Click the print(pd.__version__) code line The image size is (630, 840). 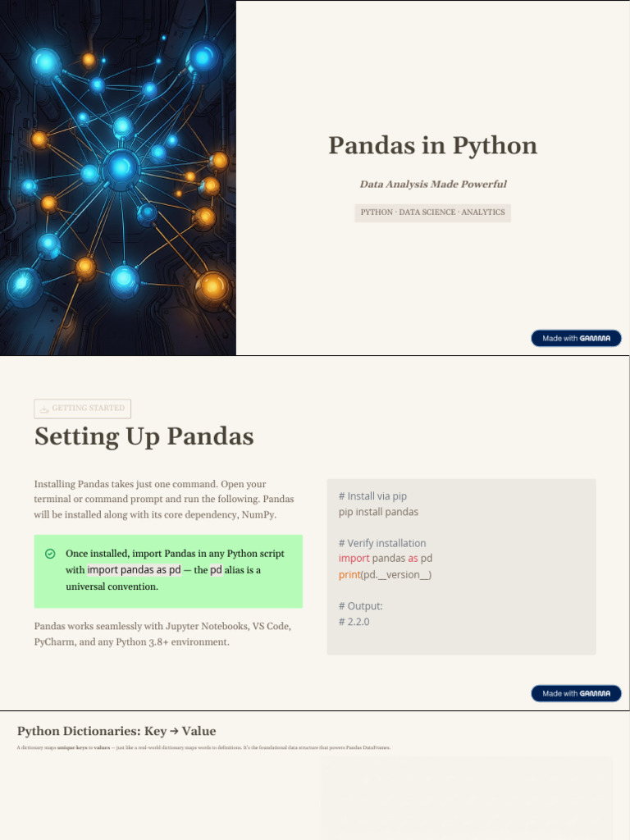[x=385, y=574]
